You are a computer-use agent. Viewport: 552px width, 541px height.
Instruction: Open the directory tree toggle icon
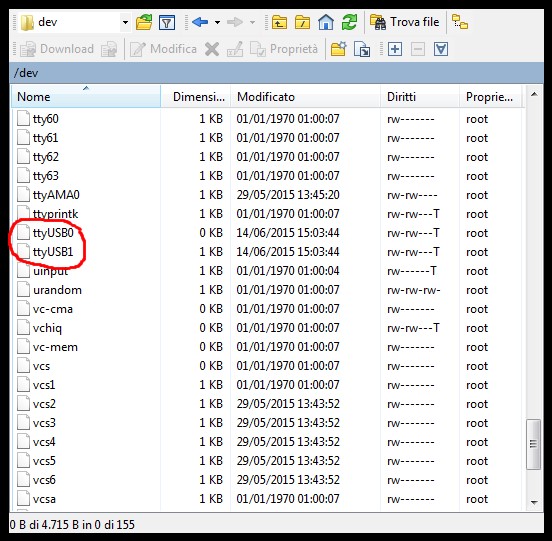[460, 22]
